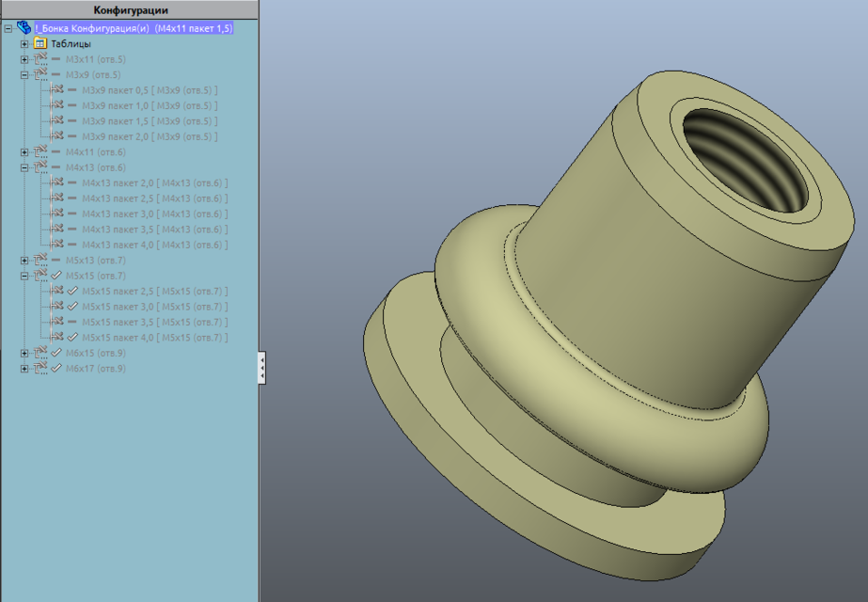Toggle the checkmark beside M6x17 (отв.9)
This screenshot has height=602, width=868.
click(x=55, y=368)
